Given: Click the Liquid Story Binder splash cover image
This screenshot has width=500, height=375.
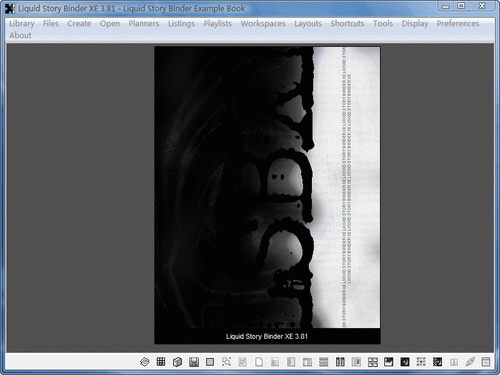Looking at the screenshot, I should [267, 195].
